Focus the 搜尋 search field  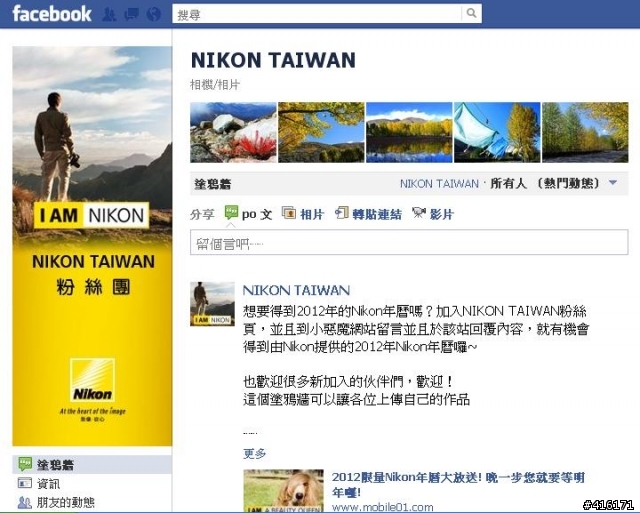pyautogui.click(x=317, y=14)
